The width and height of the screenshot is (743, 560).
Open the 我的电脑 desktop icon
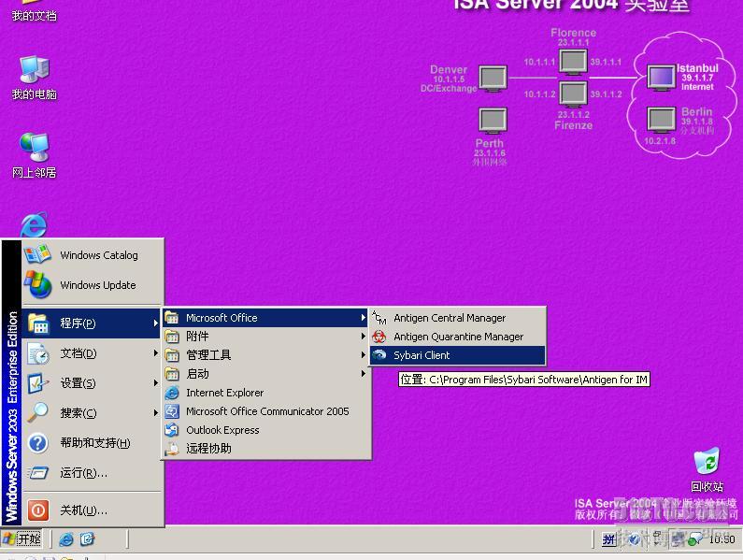(35, 79)
